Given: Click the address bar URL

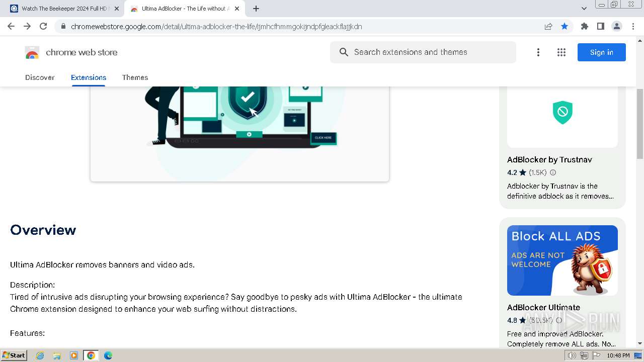Looking at the screenshot, I should coord(216,27).
